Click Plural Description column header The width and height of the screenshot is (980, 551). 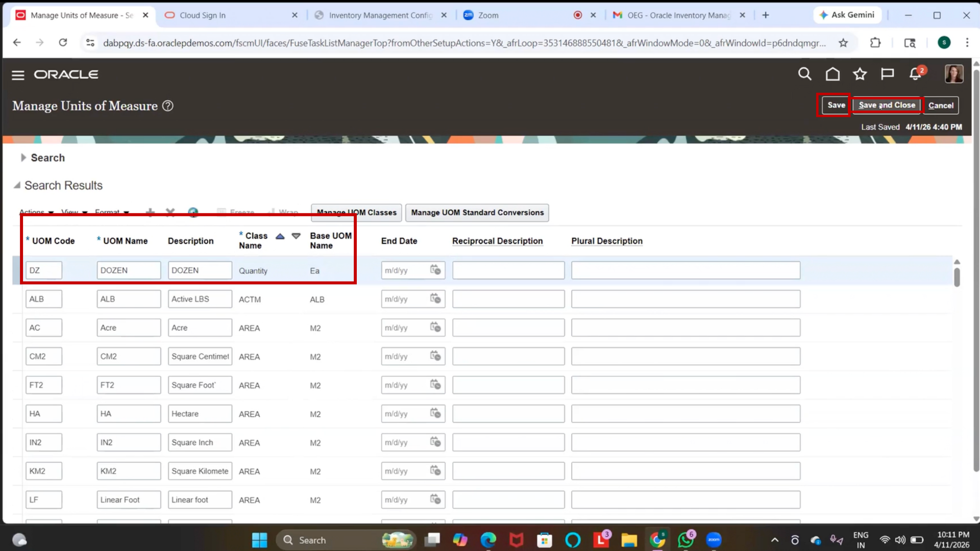coord(607,241)
